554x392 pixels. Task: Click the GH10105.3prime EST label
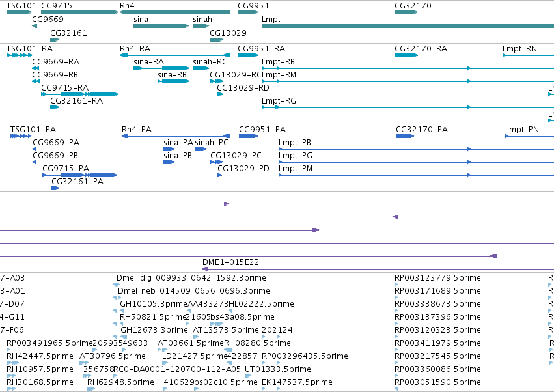(x=154, y=304)
